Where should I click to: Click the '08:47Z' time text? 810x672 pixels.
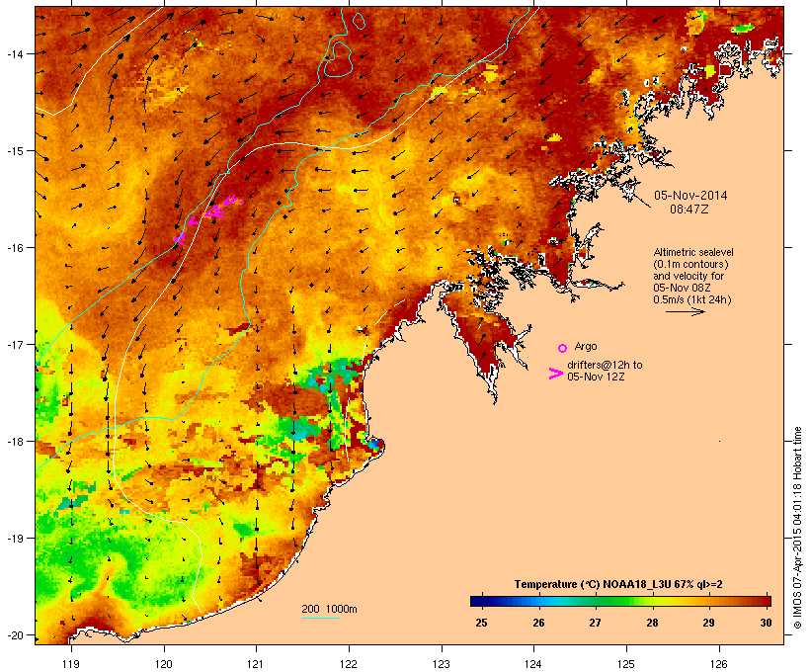689,210
